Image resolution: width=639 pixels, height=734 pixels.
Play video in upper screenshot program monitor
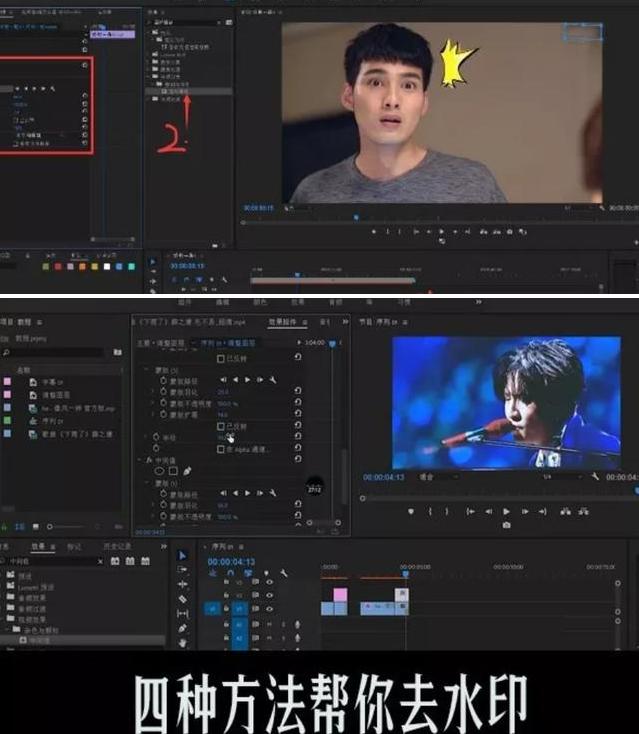click(x=441, y=231)
